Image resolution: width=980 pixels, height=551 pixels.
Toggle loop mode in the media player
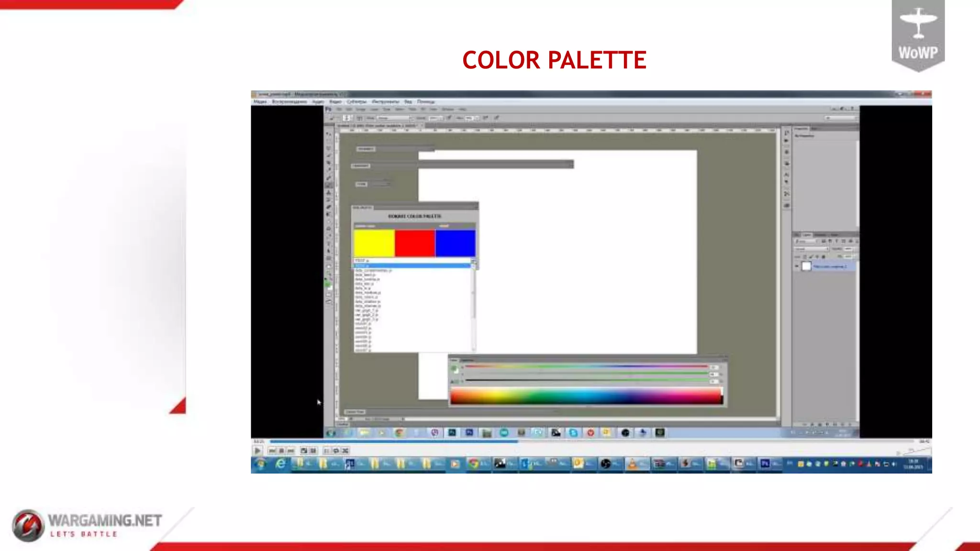pyautogui.click(x=336, y=451)
